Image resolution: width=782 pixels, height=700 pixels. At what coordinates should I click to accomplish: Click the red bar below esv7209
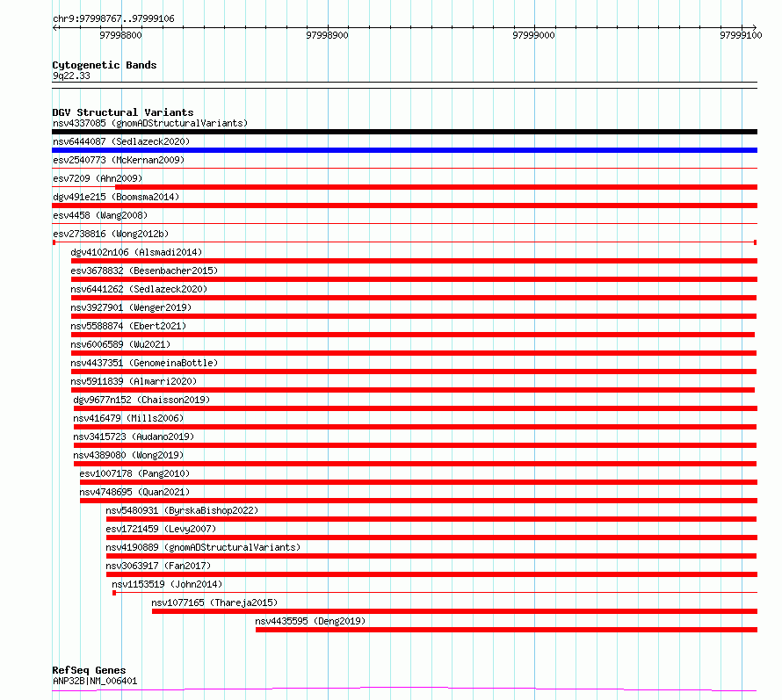coord(437,187)
